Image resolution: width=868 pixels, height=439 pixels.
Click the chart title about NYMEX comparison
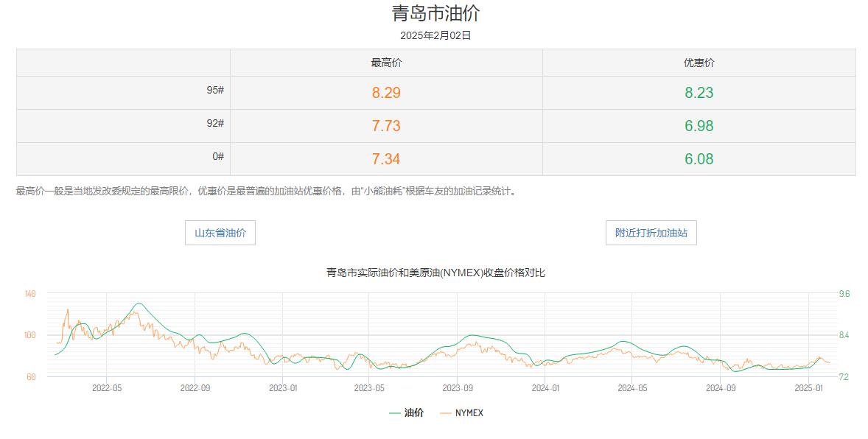pos(435,273)
